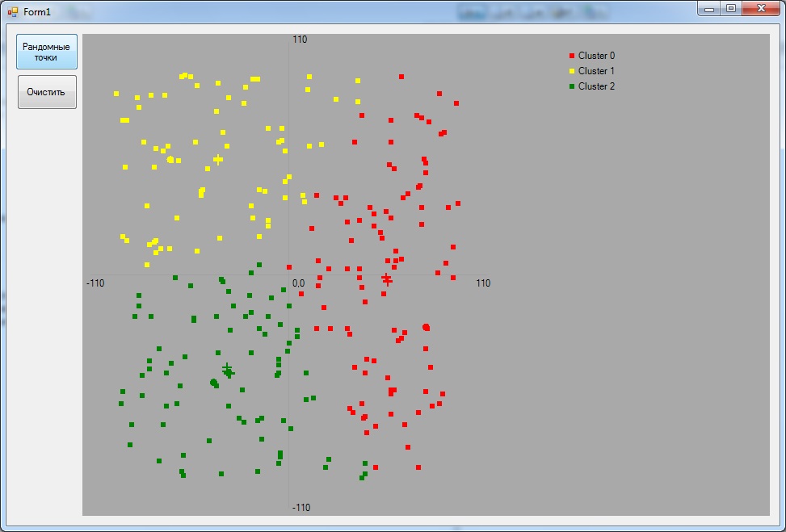Click the 0,0 origin label on chart
This screenshot has width=786, height=532.
tap(298, 283)
